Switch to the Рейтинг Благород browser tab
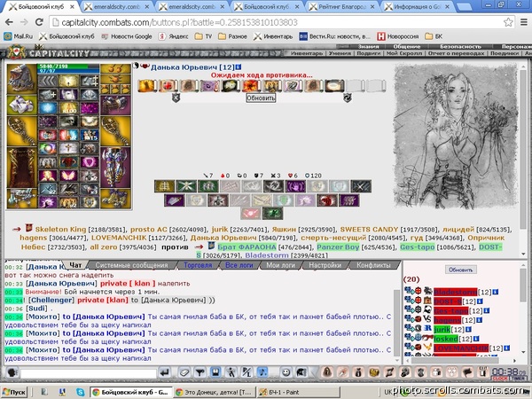The image size is (532, 399). click(x=342, y=6)
